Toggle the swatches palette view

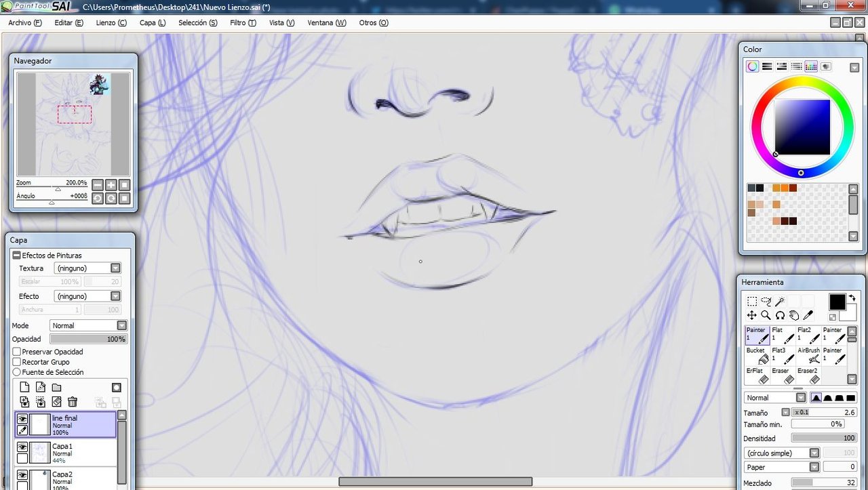(811, 66)
